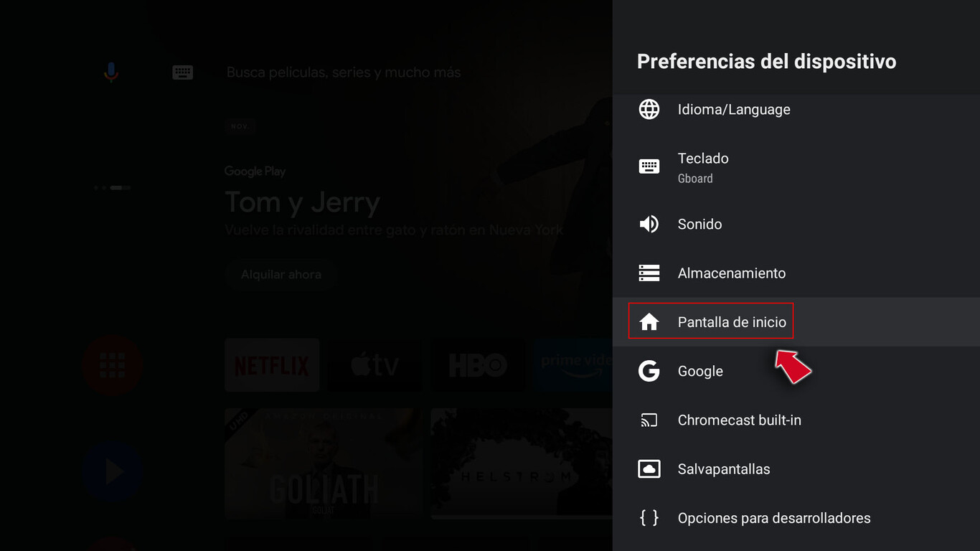Screen dimensions: 980x551
Task: Click the keyboard icon beside Teclado
Action: click(649, 166)
